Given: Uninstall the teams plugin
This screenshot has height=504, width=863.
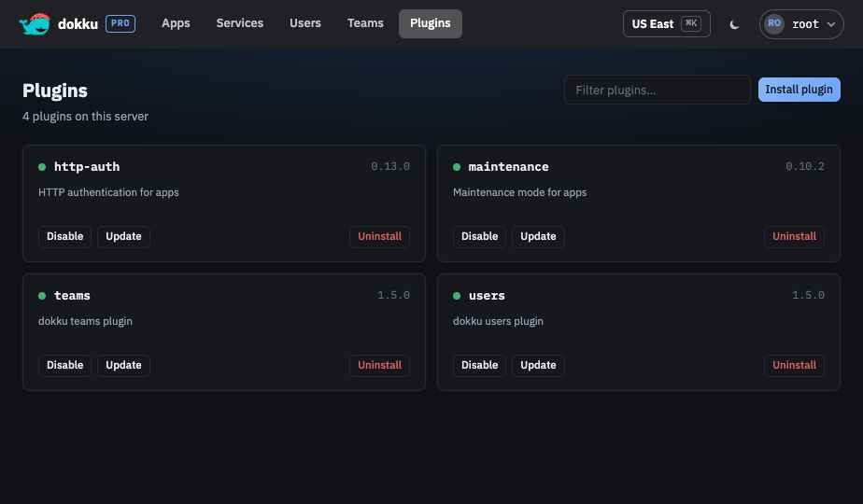Looking at the screenshot, I should click(x=380, y=365).
